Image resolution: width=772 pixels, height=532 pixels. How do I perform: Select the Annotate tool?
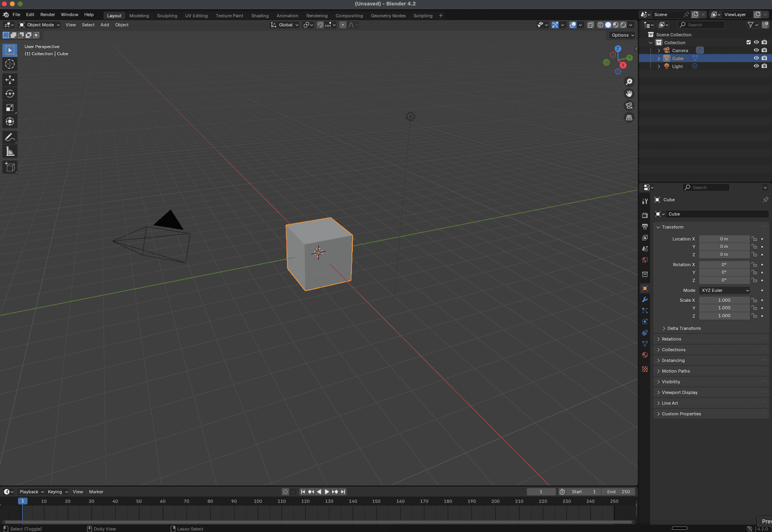click(10, 137)
